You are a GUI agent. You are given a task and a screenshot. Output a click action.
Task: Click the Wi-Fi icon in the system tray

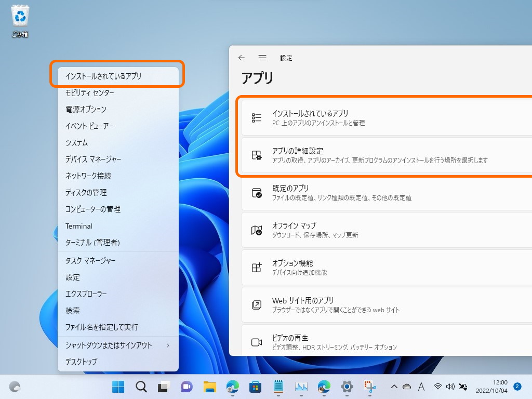[438, 387]
